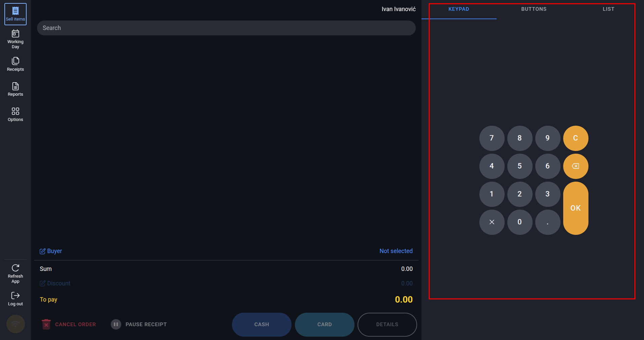This screenshot has width=644, height=340.
Task: Click the Wi-Fi connection status icon
Action: pyautogui.click(x=15, y=324)
